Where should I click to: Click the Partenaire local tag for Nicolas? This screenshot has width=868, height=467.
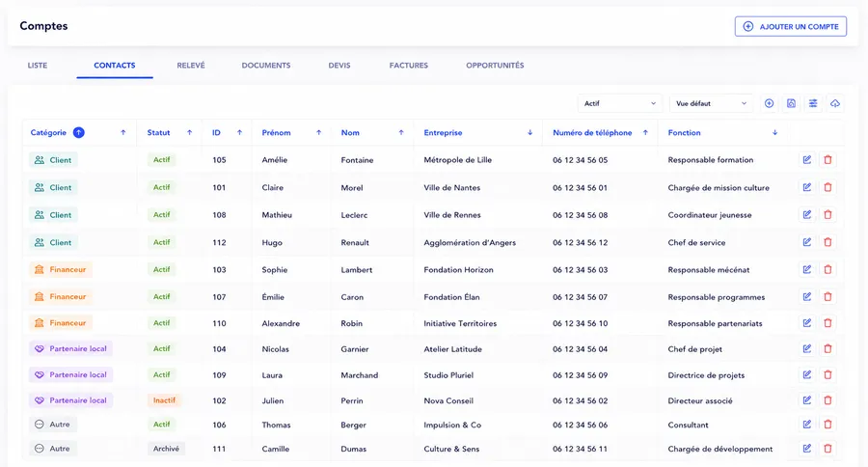[70, 349]
